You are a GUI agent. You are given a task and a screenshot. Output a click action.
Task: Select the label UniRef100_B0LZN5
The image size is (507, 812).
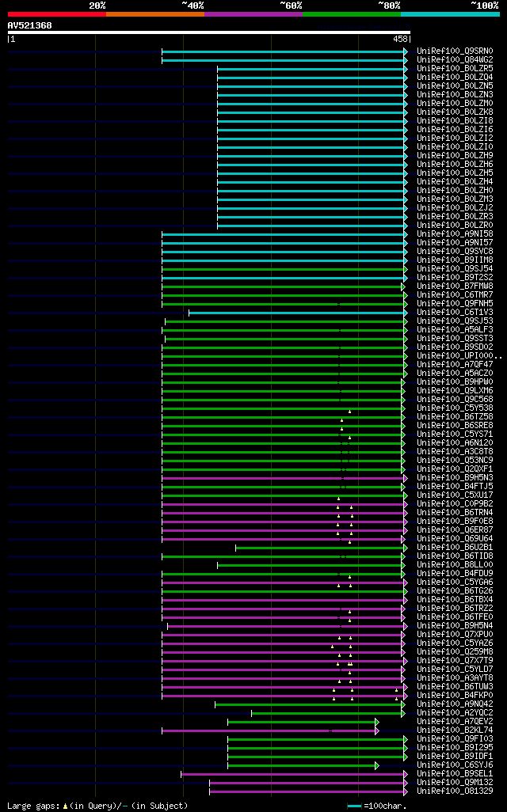[x=456, y=86]
